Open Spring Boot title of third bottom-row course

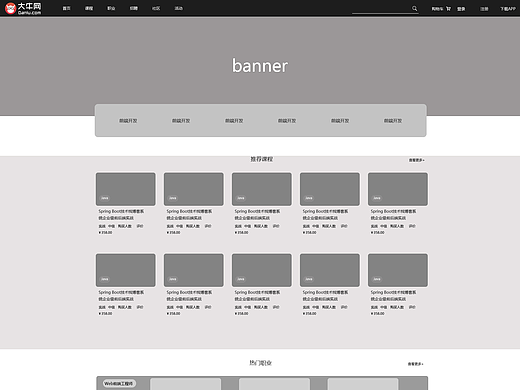257,296
